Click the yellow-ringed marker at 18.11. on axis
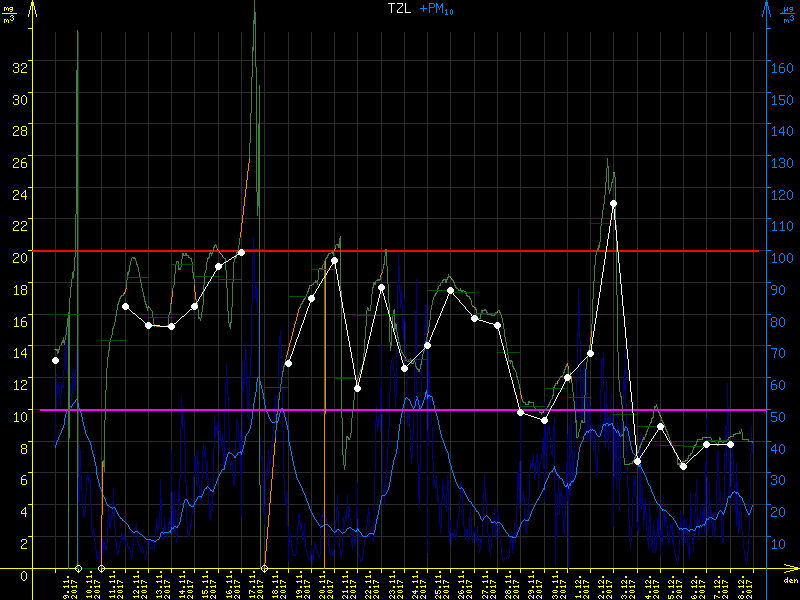Screen dimensions: 800x600 coord(264,569)
